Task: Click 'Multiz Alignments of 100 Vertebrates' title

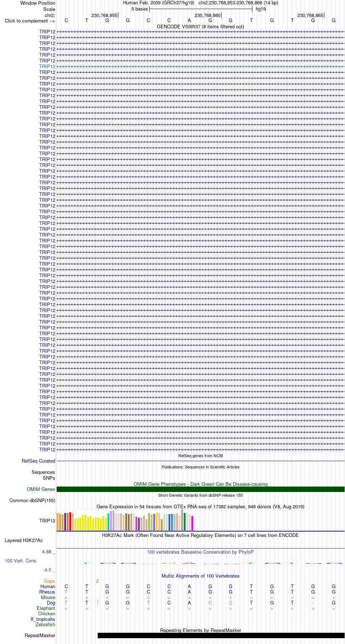Action: (x=200, y=576)
